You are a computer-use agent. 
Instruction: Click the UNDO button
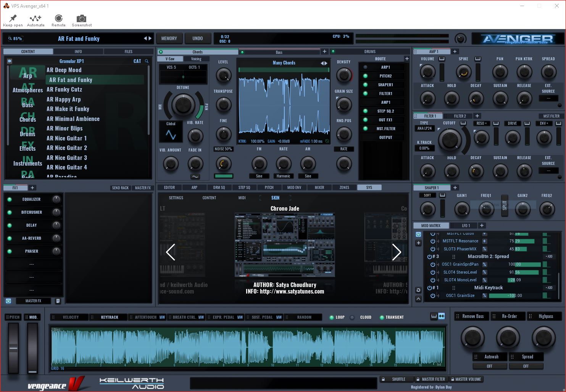(x=198, y=39)
